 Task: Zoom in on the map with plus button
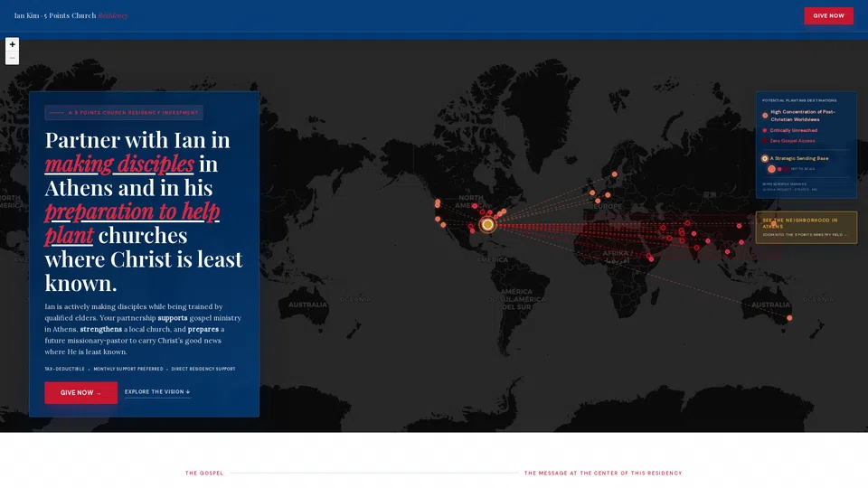(x=12, y=44)
